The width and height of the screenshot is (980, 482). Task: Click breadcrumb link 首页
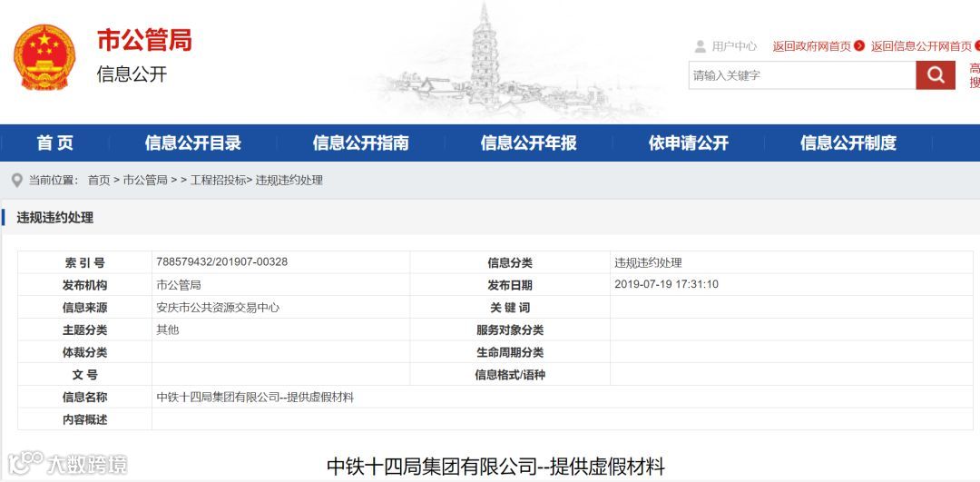coord(99,181)
